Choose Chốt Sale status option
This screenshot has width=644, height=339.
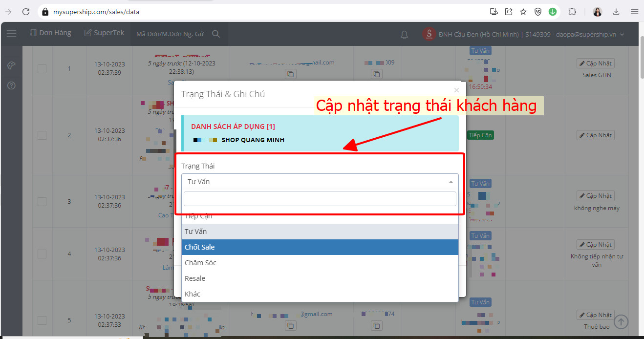(320, 247)
